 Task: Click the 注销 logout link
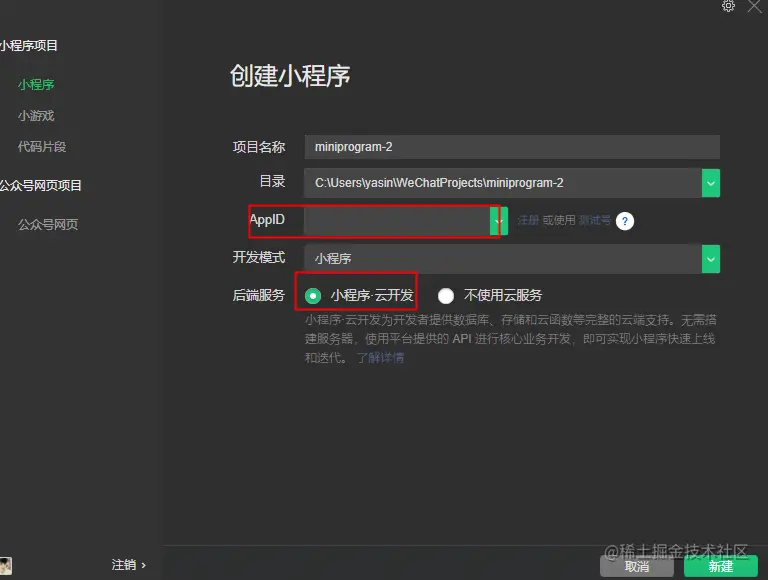[x=128, y=565]
